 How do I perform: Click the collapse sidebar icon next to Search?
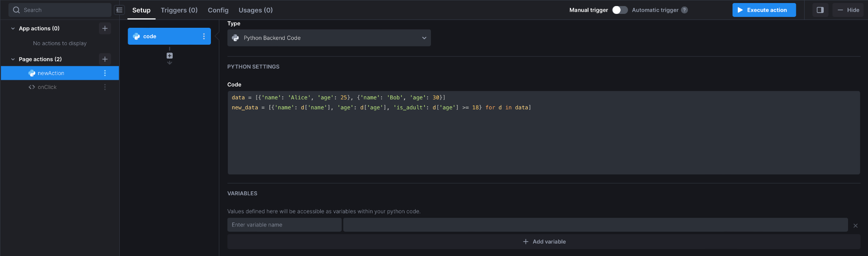(x=119, y=10)
